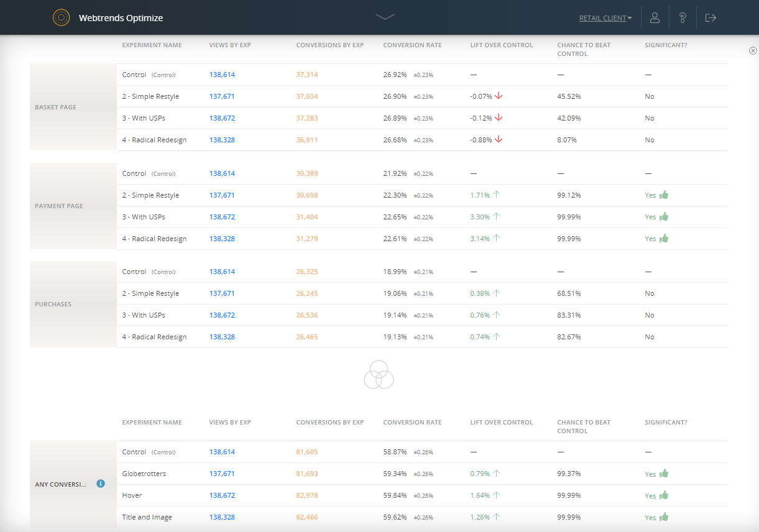Open the Retail Client dropdown
Image resolution: width=759 pixels, height=532 pixels.
[605, 18]
